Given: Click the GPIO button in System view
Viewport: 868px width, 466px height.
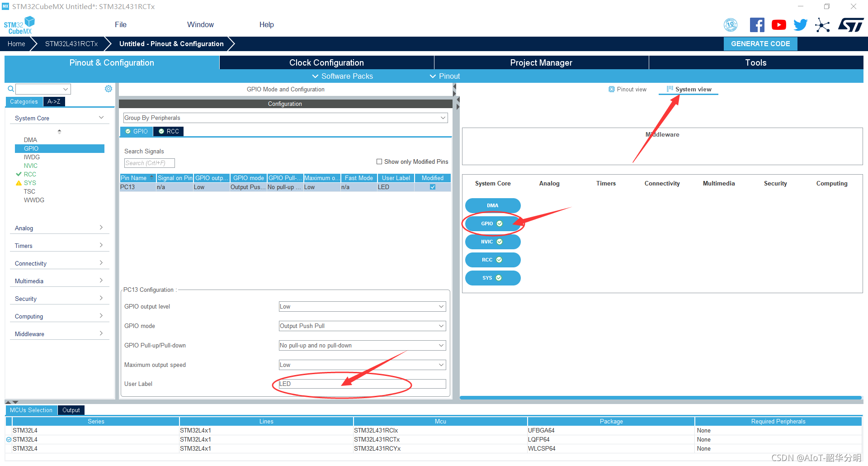Looking at the screenshot, I should point(493,223).
